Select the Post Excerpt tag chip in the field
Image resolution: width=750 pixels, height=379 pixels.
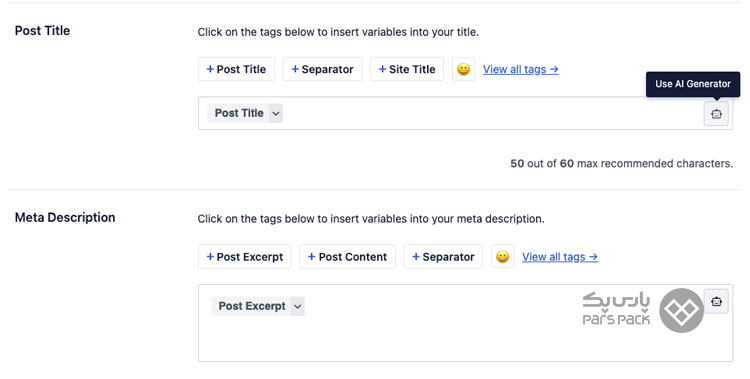tap(252, 306)
